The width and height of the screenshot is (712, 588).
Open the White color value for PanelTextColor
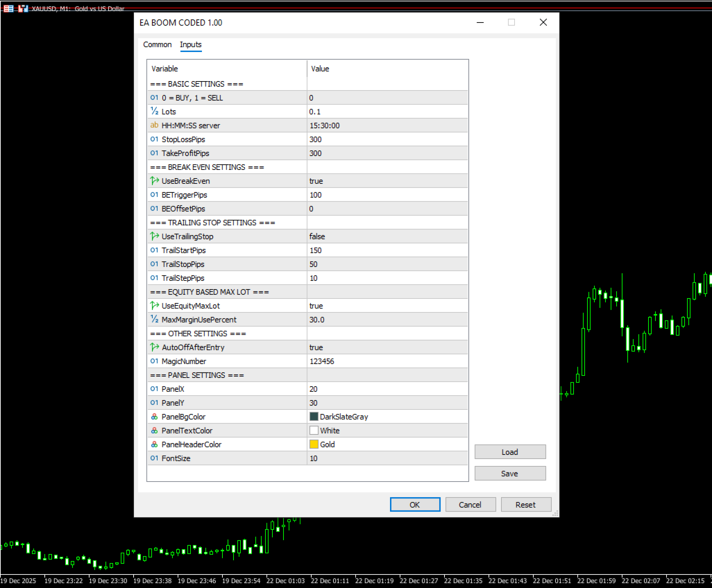point(387,430)
